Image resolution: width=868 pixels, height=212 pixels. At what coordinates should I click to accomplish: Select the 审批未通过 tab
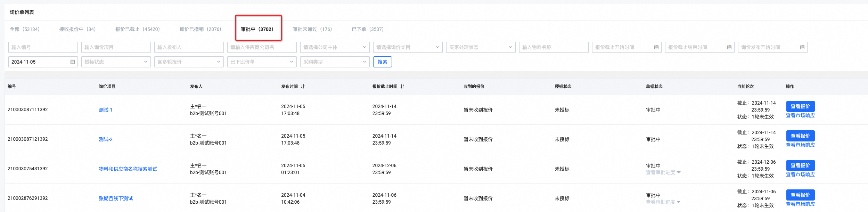coord(312,29)
